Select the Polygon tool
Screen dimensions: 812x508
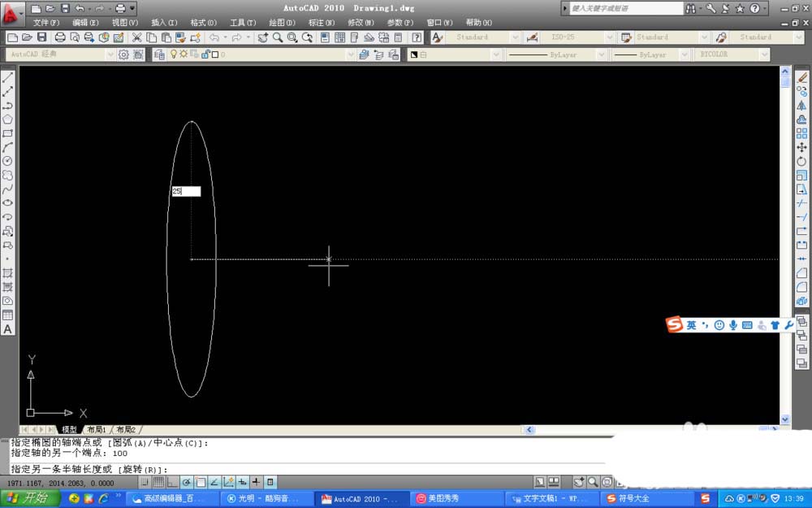(x=8, y=119)
